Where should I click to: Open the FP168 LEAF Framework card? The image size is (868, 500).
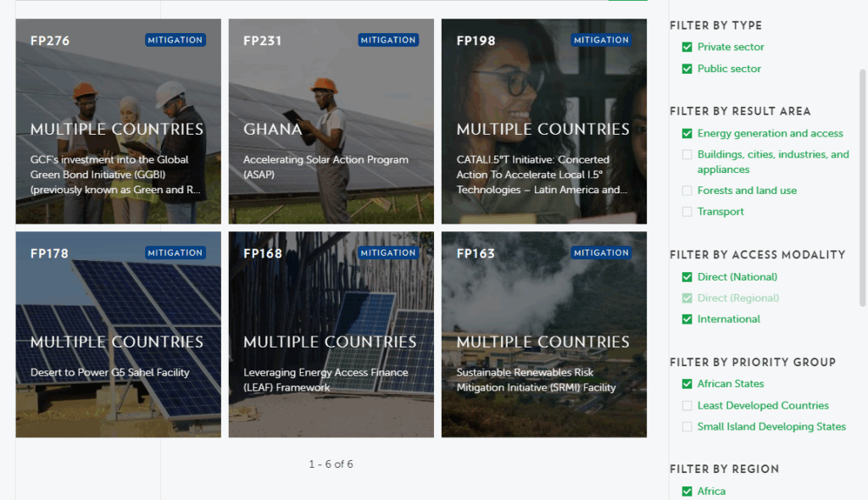pyautogui.click(x=331, y=335)
